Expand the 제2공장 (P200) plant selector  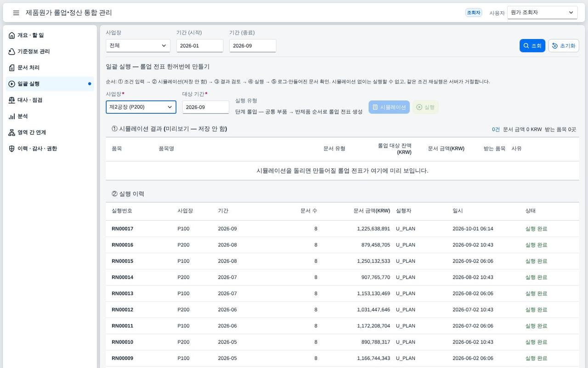(x=141, y=107)
